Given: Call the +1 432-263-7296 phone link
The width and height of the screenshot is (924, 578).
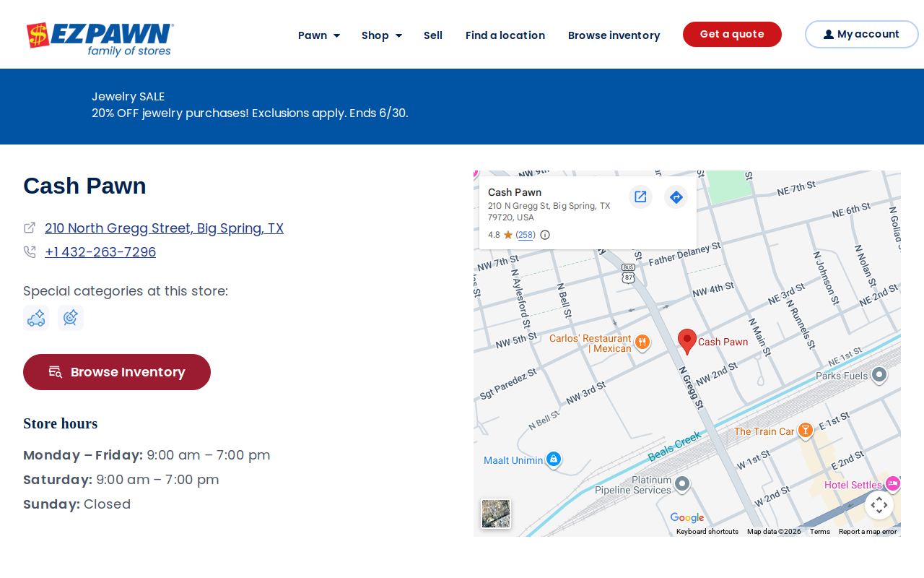Looking at the screenshot, I should point(100,252).
